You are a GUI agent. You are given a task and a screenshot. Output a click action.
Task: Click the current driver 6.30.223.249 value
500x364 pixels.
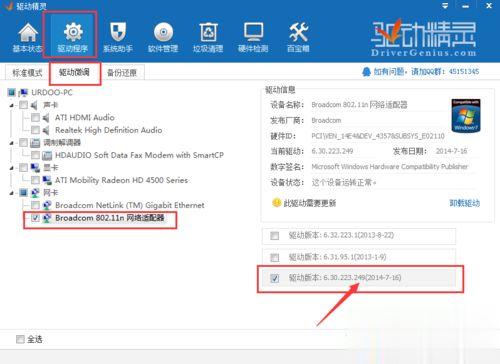click(332, 151)
